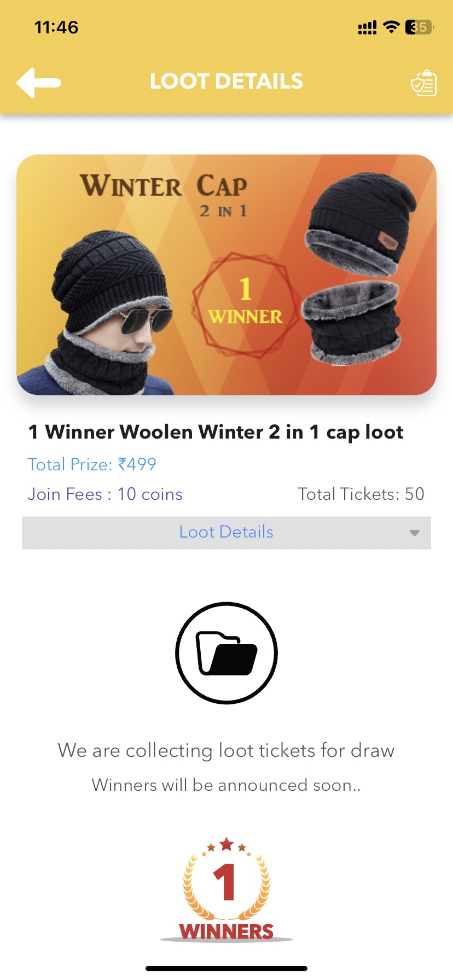The image size is (453, 980).
Task: Tap the battery indicator icon
Action: coord(420,27)
